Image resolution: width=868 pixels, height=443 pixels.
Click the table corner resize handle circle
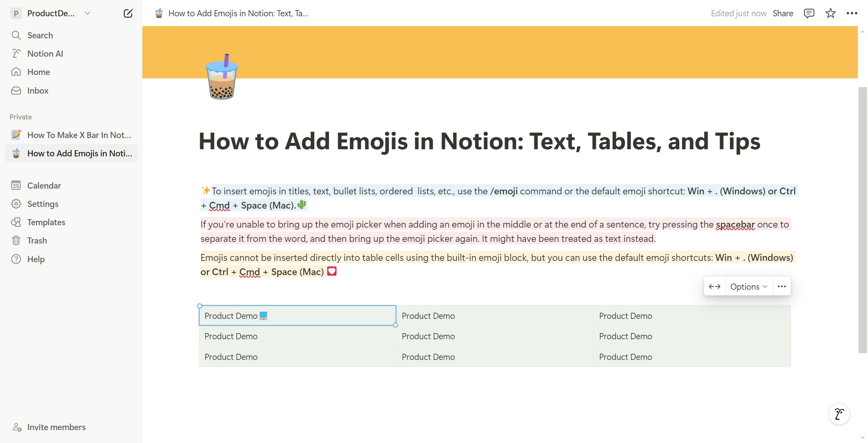pos(396,325)
